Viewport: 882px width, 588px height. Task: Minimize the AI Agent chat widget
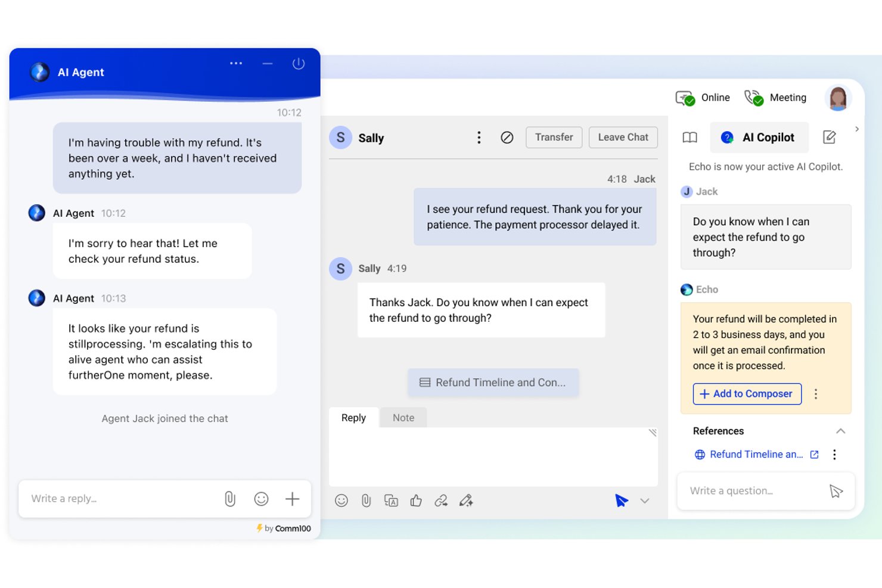point(268,64)
